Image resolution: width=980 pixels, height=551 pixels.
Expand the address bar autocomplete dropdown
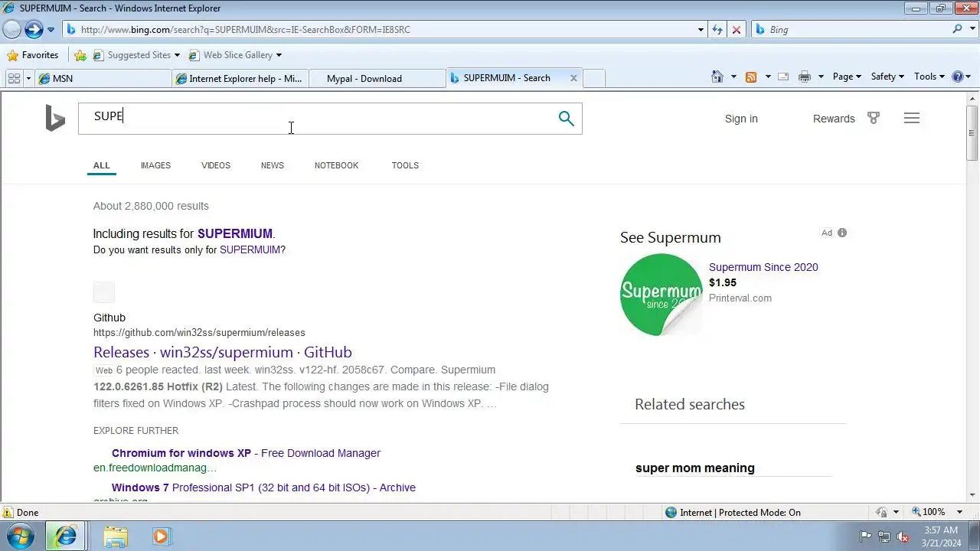click(x=701, y=30)
